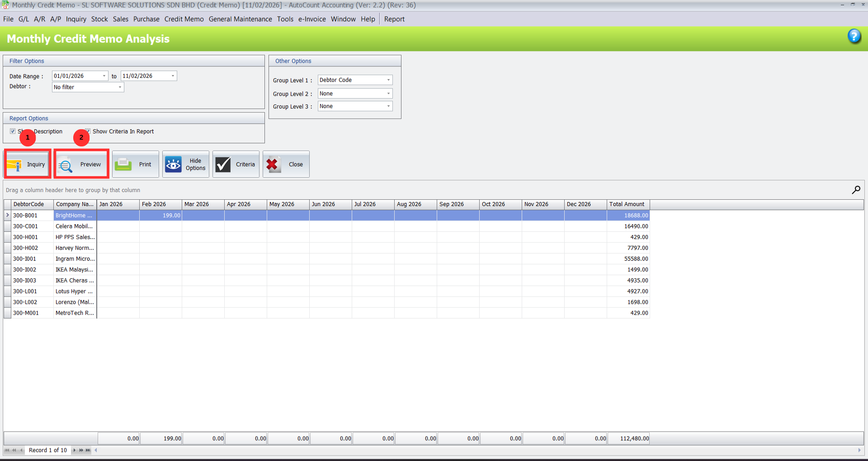Expand the Group Level 1 dropdown
Screen dimensions: 868x461
pos(388,80)
